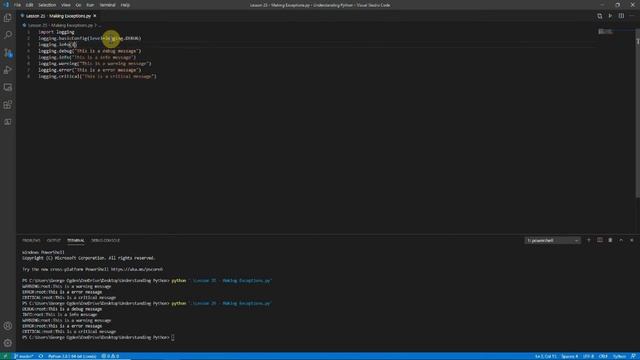Open the View menu
640x360 pixels.
tap(66, 5)
